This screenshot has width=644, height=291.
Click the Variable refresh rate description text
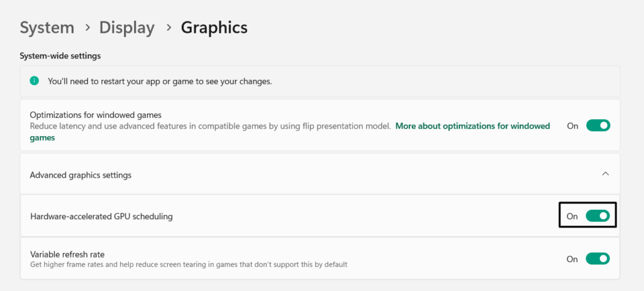tap(189, 265)
